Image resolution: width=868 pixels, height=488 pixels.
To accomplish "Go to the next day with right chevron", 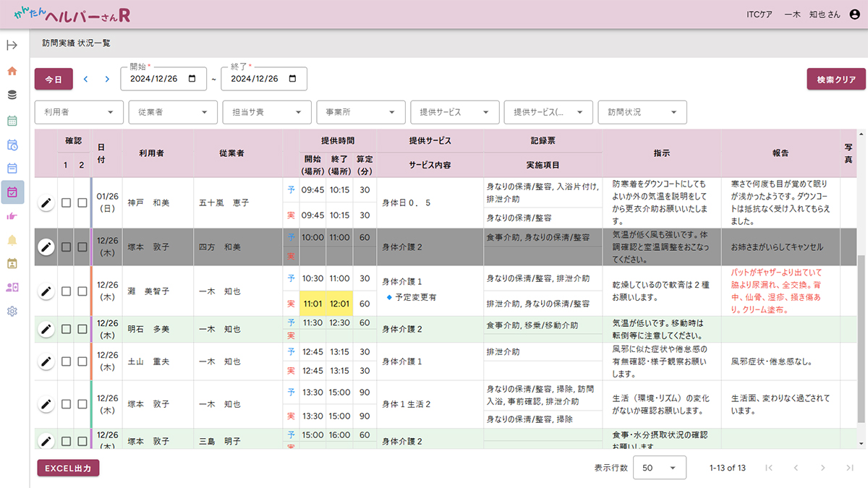I will (107, 79).
